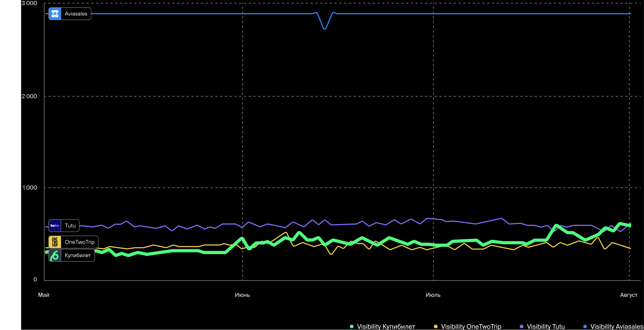Click the Июнь axis label
The height and width of the screenshot is (330, 644).
click(x=242, y=295)
